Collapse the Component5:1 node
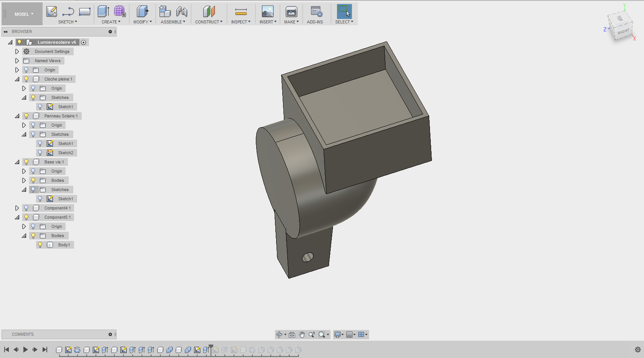 (17, 217)
